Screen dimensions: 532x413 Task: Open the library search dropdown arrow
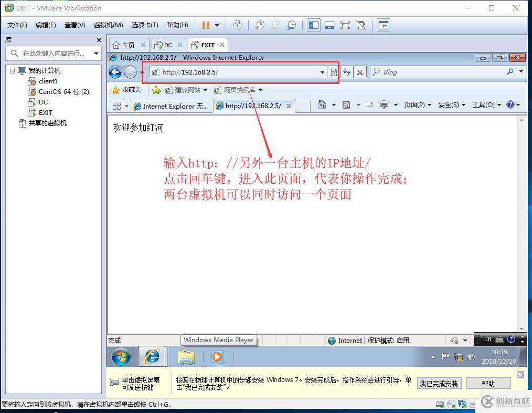[97, 54]
